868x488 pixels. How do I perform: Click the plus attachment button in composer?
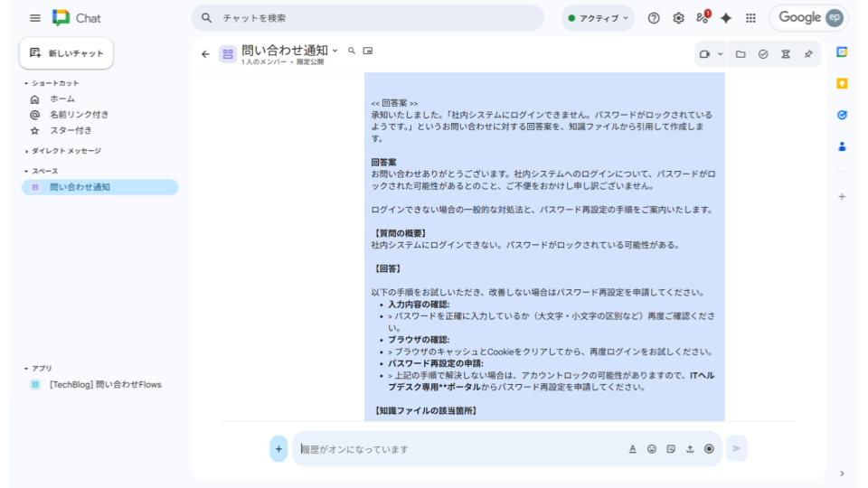[278, 449]
